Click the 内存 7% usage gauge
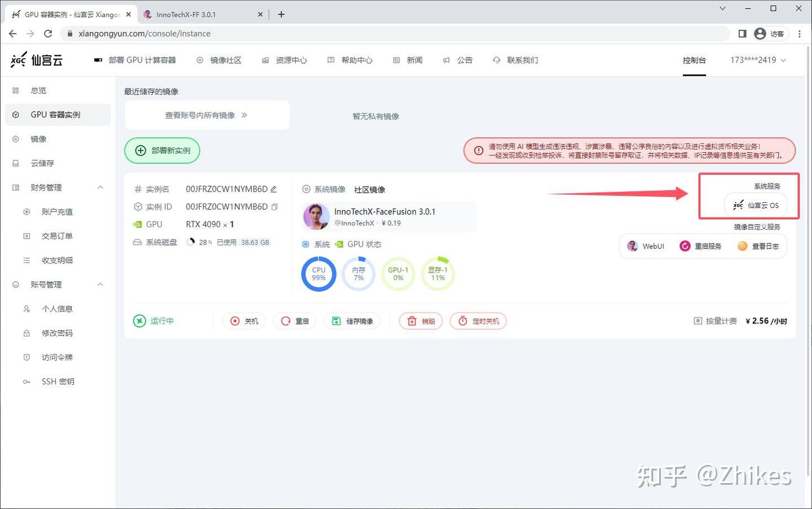Viewport: 812px width, 509px height. (359, 274)
